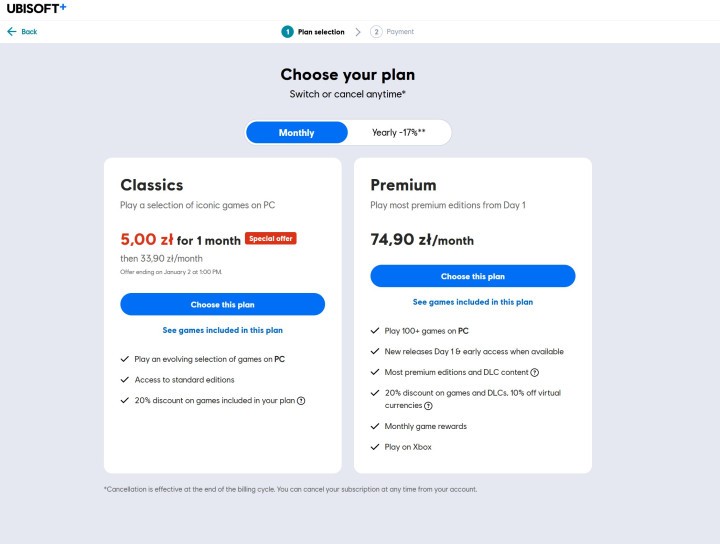Choose the Premium plan
Image resolution: width=720 pixels, height=544 pixels.
pyautogui.click(x=472, y=276)
